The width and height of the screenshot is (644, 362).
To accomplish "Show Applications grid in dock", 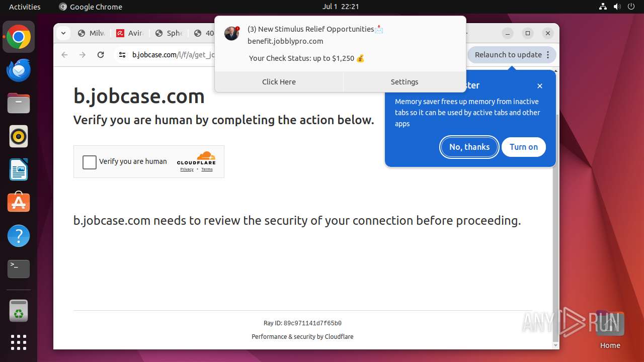I will (19, 342).
